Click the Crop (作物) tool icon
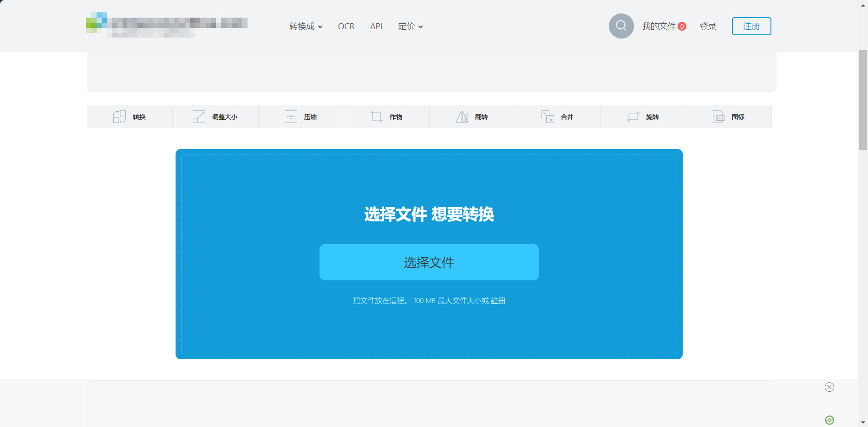The image size is (868, 427). (x=376, y=116)
